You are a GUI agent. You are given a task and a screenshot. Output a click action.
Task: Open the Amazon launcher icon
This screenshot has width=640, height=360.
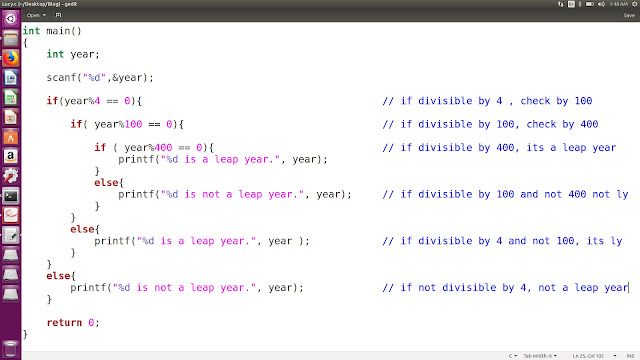pyautogui.click(x=11, y=156)
